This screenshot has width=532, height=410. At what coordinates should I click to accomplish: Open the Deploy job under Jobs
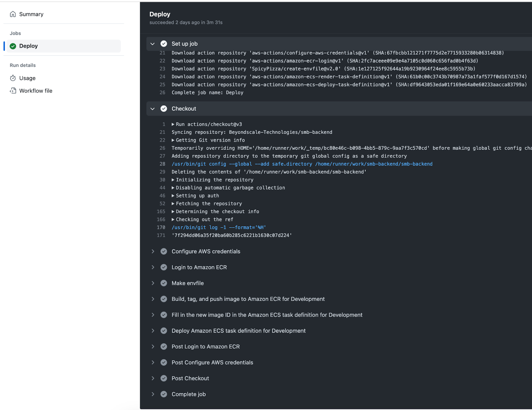(28, 46)
